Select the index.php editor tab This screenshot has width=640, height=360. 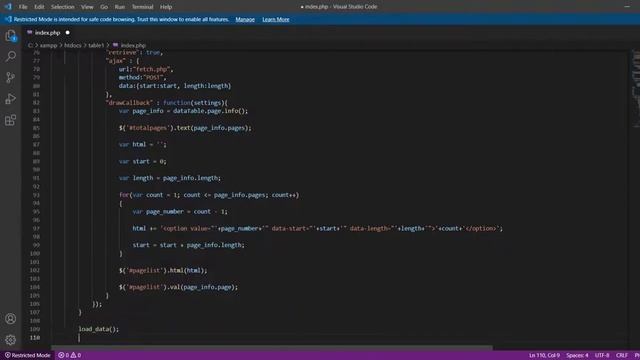pos(48,33)
